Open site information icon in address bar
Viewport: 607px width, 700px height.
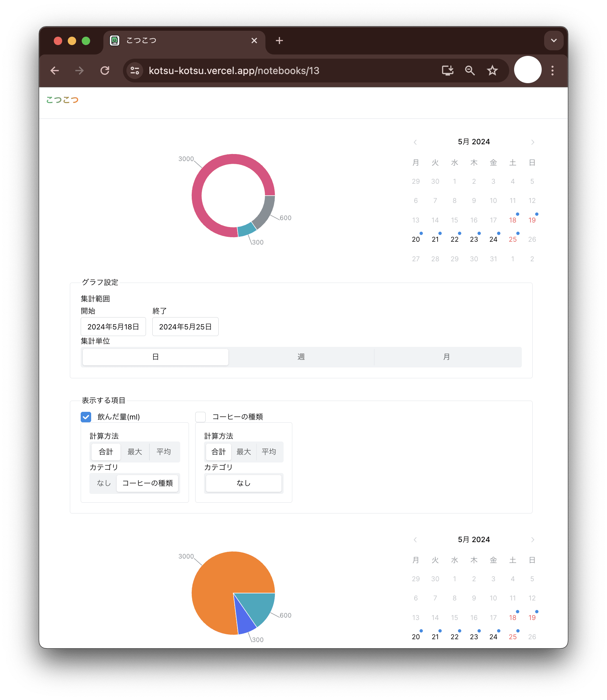click(x=135, y=71)
